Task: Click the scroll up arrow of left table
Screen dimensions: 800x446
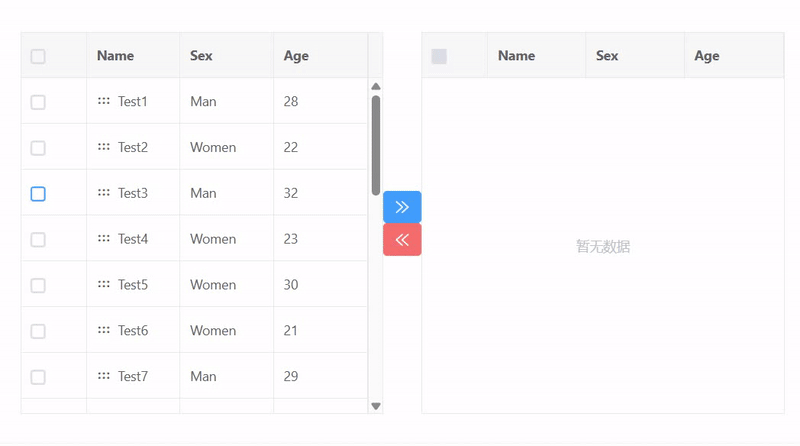Action: [376, 87]
